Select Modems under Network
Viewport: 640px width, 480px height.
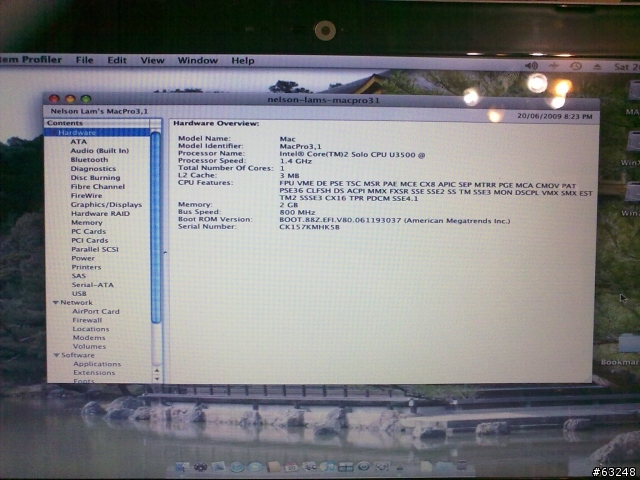[89, 338]
